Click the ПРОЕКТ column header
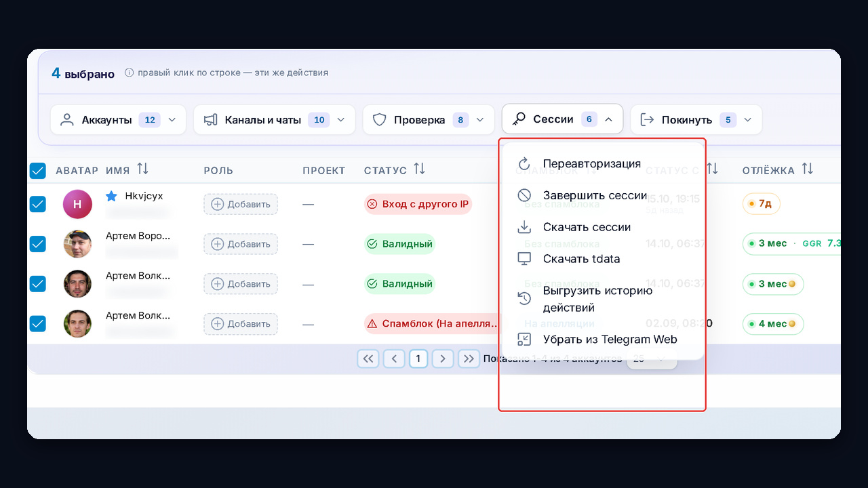Viewport: 868px width, 488px height. [323, 170]
